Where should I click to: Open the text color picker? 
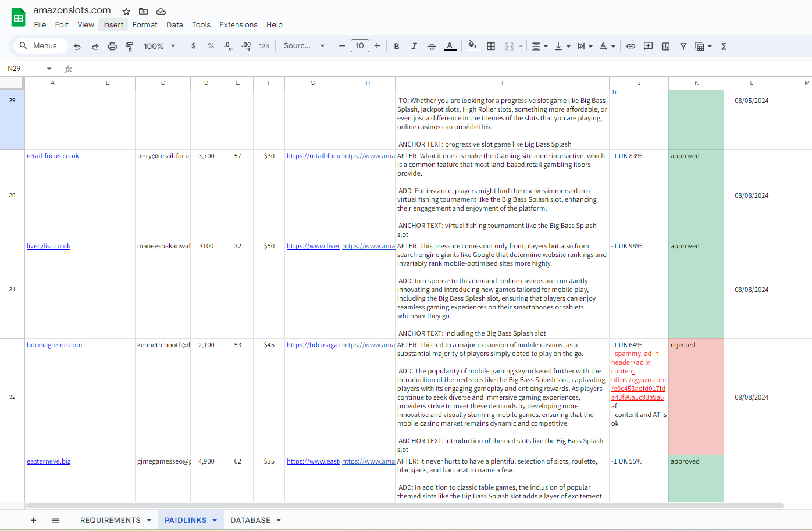(450, 47)
